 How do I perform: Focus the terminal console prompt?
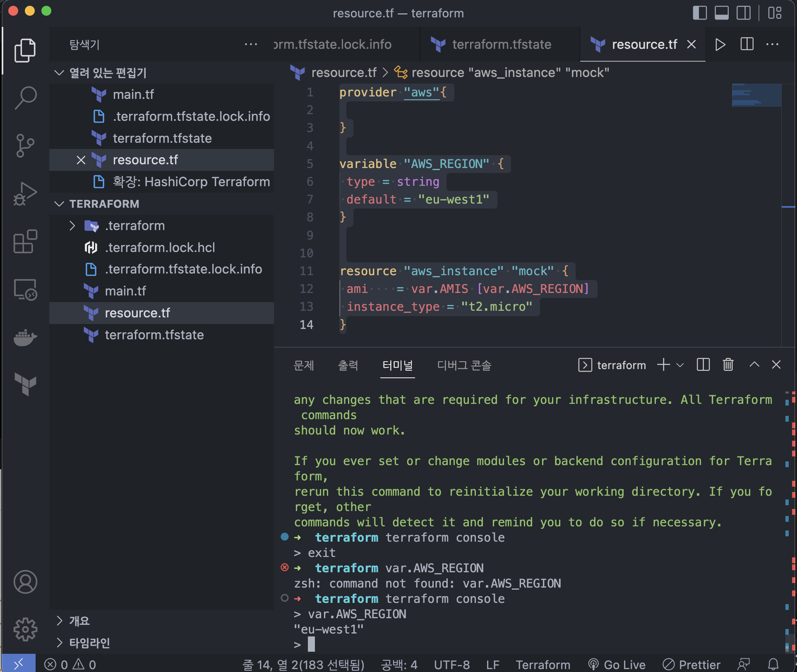311,644
